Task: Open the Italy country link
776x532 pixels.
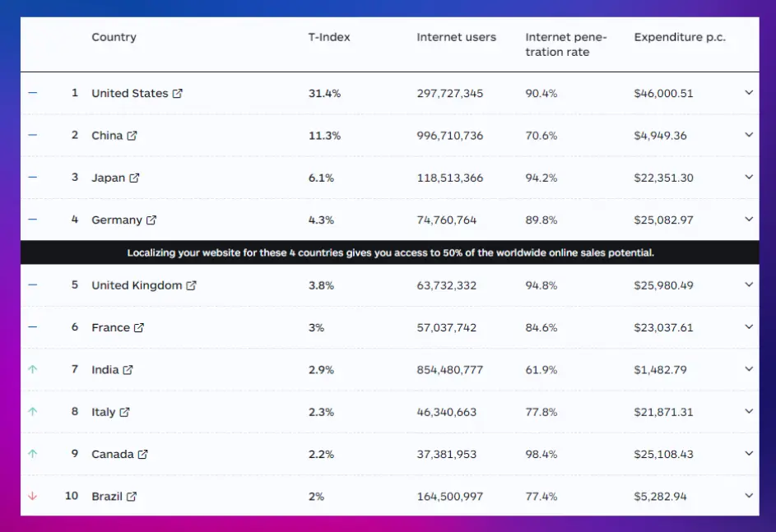Action: (104, 412)
